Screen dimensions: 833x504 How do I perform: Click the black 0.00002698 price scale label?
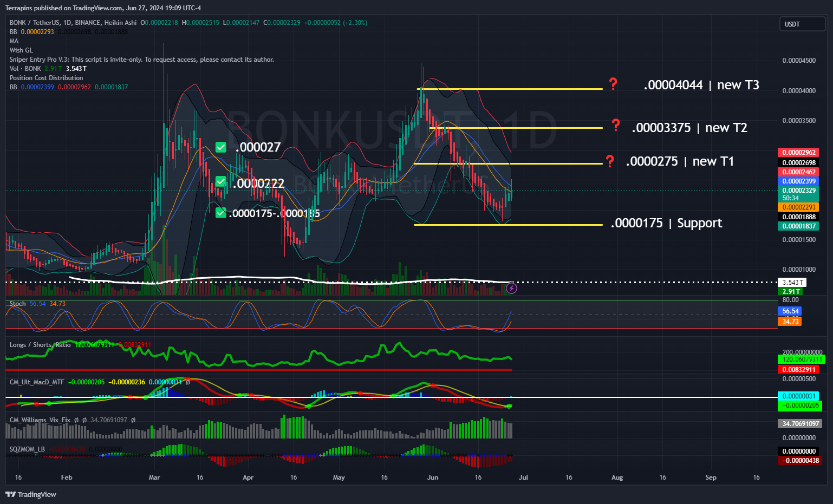tap(798, 163)
